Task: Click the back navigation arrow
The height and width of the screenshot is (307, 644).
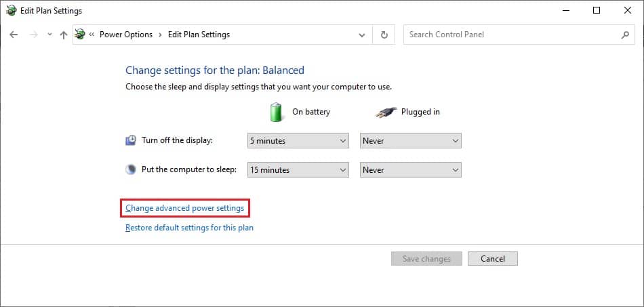Action: (14, 35)
